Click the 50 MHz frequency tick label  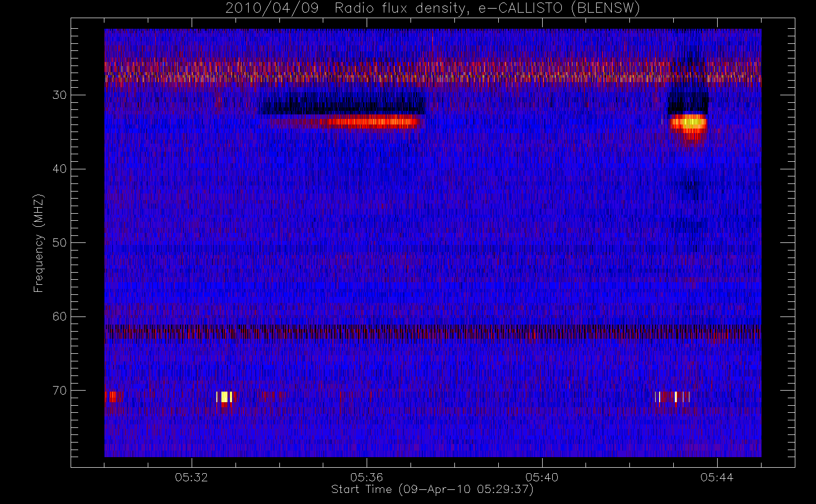[60, 243]
